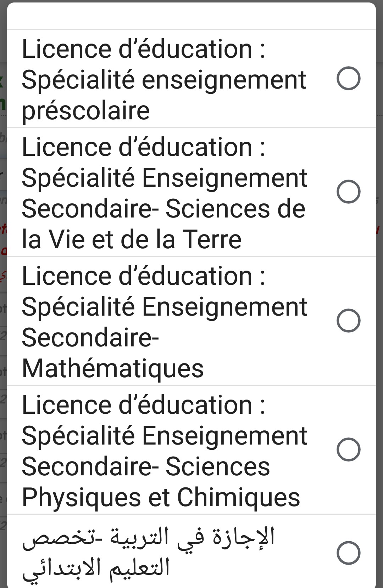
Task: Select radio button for Sciences de la Vie et de la Terre
Action: coord(348,192)
